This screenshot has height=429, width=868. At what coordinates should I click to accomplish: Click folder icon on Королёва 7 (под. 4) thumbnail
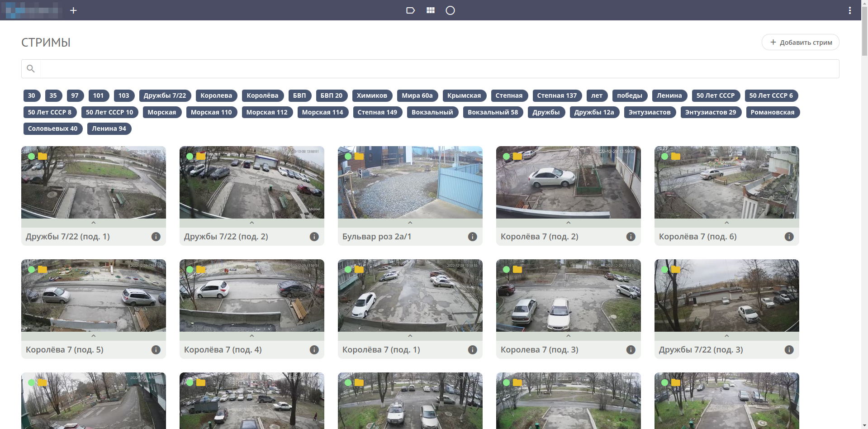pyautogui.click(x=201, y=269)
